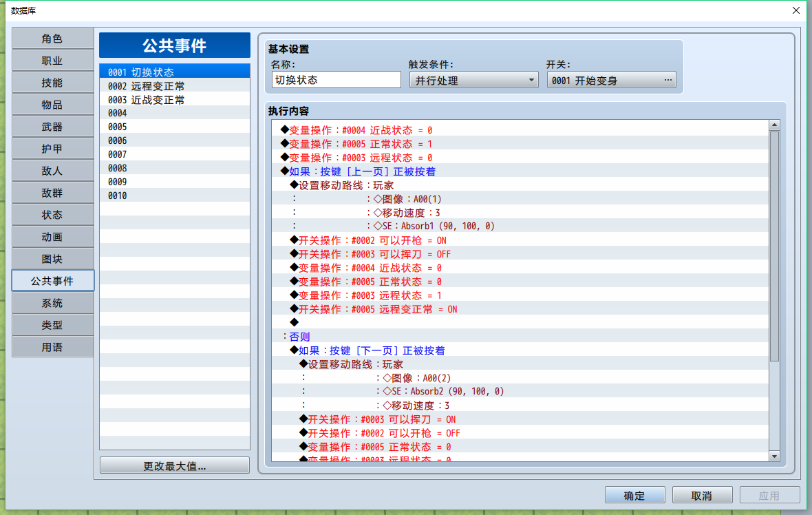Open the 用语 tab
Screen dimensions: 812x515
pos(53,347)
